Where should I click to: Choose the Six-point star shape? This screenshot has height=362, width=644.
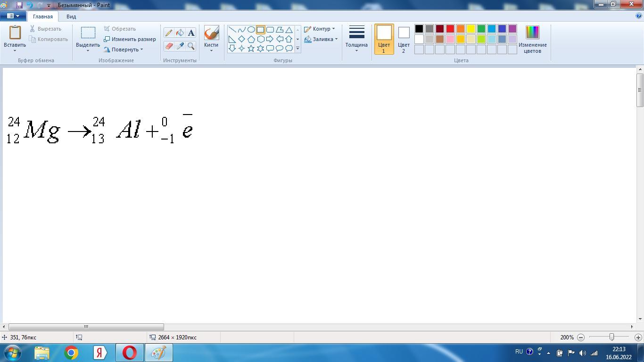coord(260,48)
